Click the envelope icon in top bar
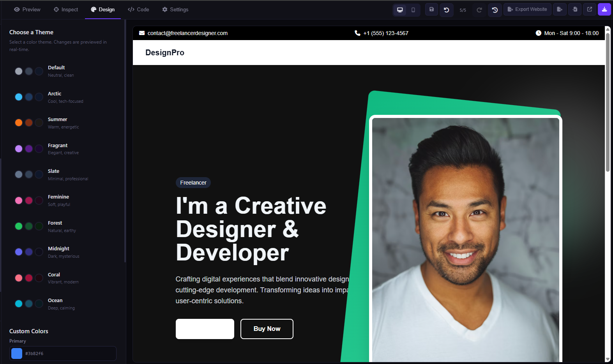This screenshot has width=613, height=364. 142,33
